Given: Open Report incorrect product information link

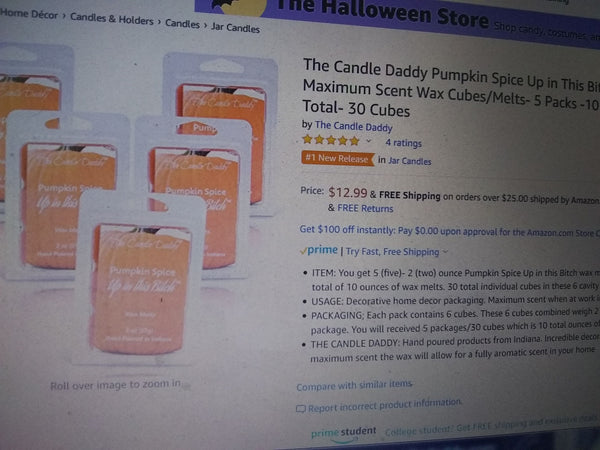Looking at the screenshot, I should [x=385, y=405].
